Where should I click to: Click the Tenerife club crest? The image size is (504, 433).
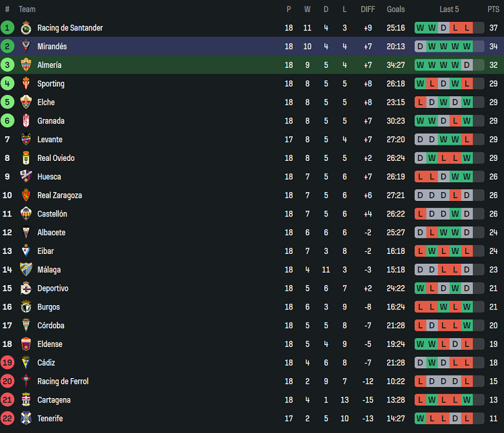click(x=26, y=418)
